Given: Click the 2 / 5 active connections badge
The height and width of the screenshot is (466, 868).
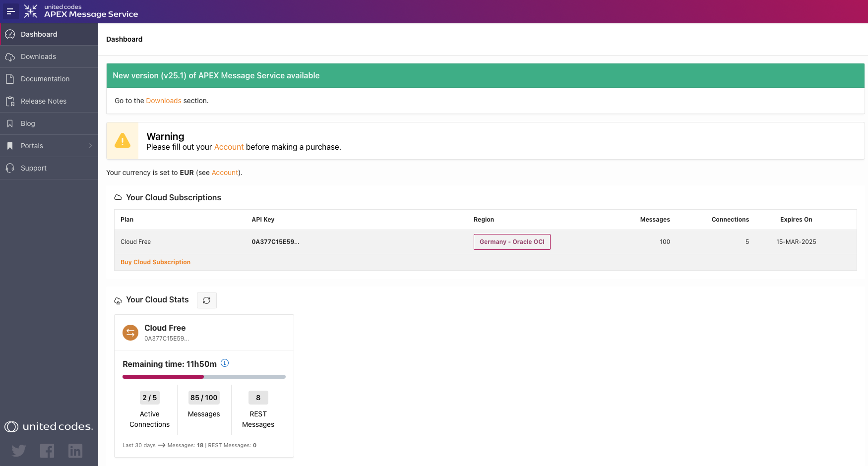Looking at the screenshot, I should pyautogui.click(x=149, y=398).
